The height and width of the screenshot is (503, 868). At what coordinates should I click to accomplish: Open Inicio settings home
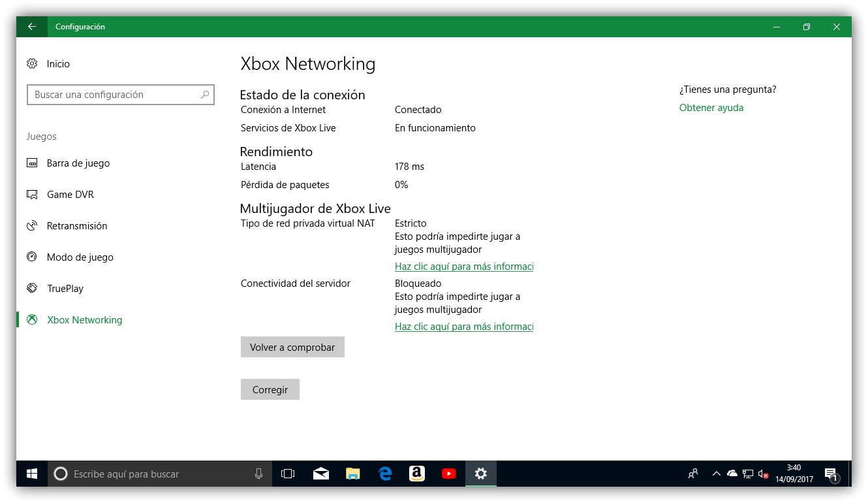tap(49, 64)
